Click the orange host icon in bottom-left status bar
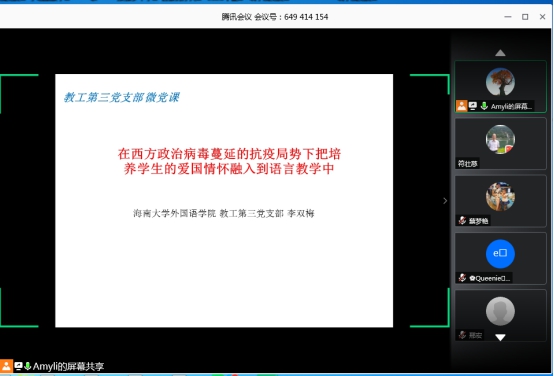Viewport: 554px width, 376px height. tap(6, 366)
